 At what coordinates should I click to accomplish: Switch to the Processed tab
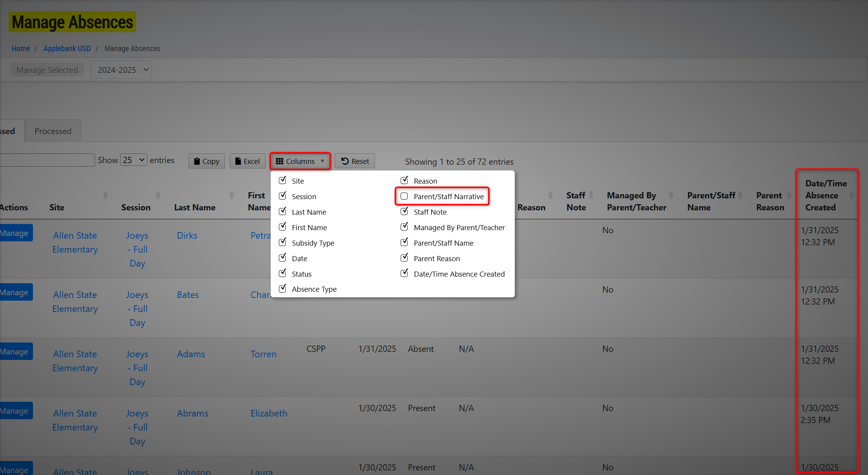coord(53,131)
